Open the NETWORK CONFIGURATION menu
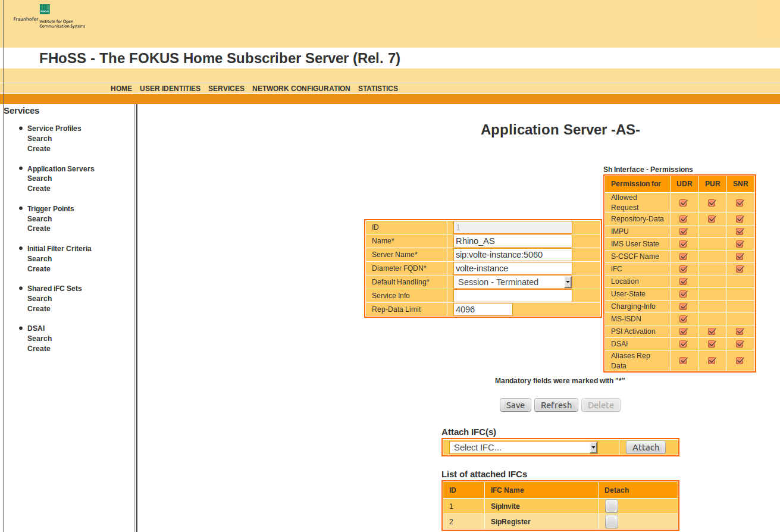The height and width of the screenshot is (532, 780). pyautogui.click(x=301, y=88)
